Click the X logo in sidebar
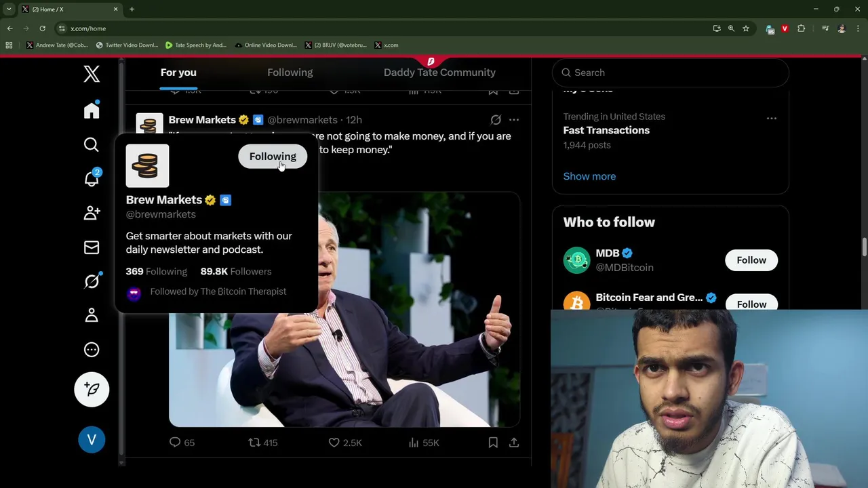Screen dimensions: 868x488 click(92, 73)
